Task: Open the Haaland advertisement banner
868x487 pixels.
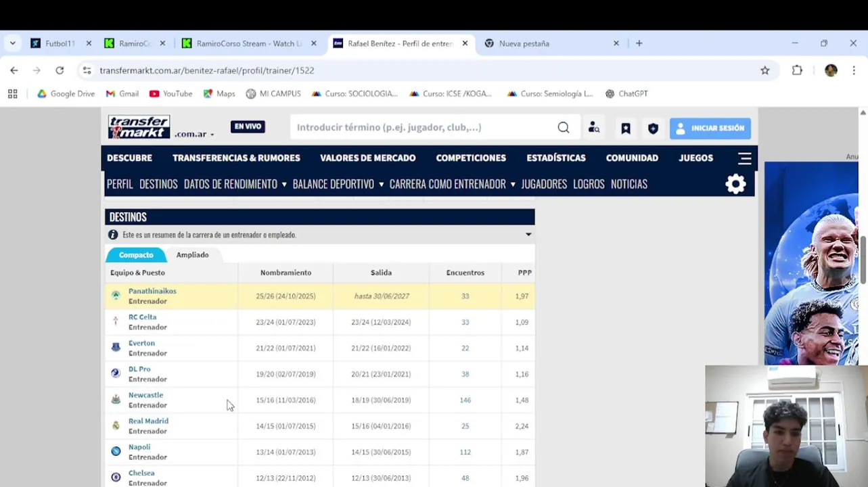Action: coord(811,263)
